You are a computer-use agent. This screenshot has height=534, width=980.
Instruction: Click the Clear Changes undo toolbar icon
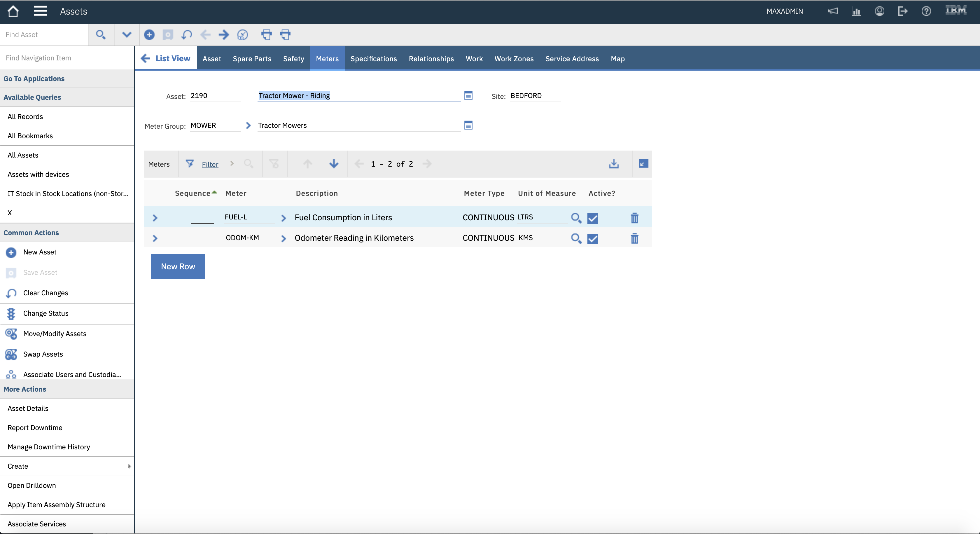tap(186, 35)
